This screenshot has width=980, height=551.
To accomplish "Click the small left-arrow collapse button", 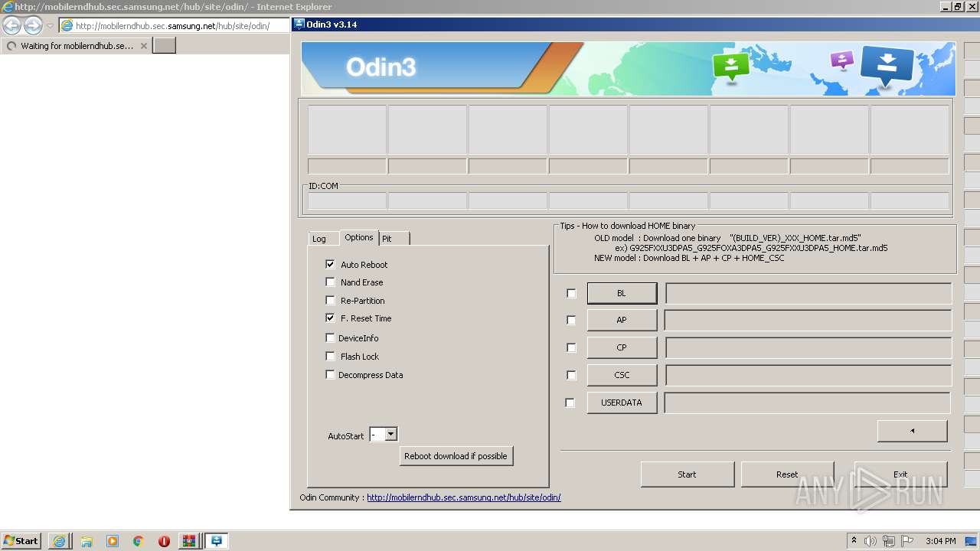I will 912,431.
